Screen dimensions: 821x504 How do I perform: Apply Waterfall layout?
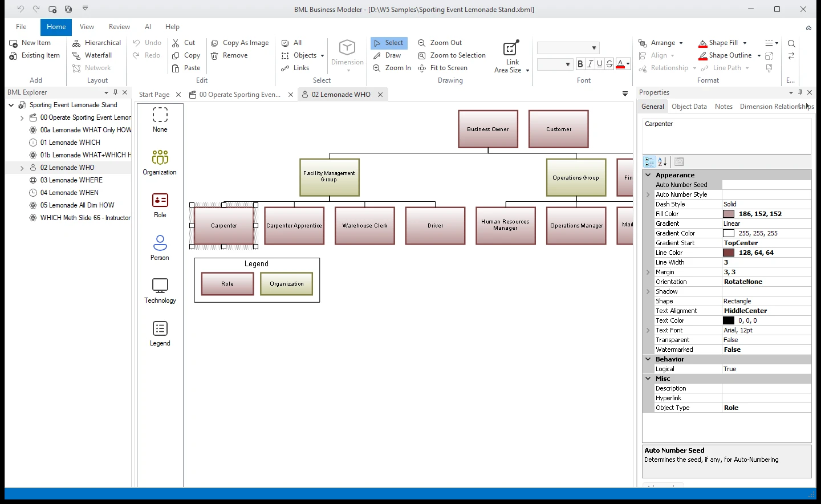click(x=92, y=55)
